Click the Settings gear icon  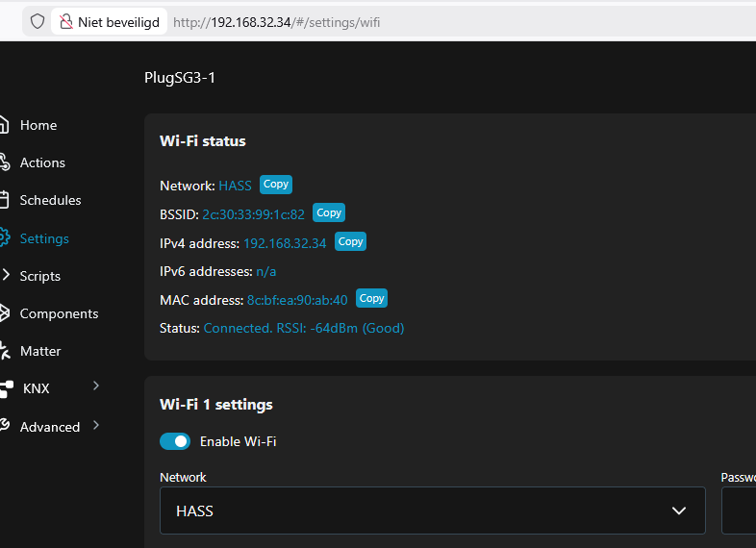(4, 238)
